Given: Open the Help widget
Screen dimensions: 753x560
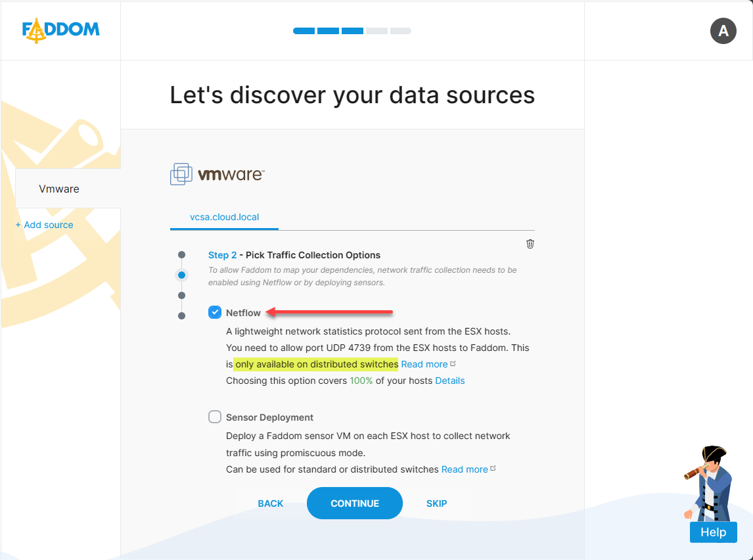Looking at the screenshot, I should (x=713, y=532).
